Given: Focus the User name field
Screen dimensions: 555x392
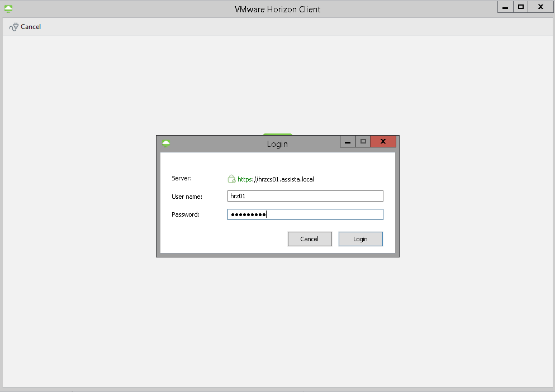Looking at the screenshot, I should [305, 196].
